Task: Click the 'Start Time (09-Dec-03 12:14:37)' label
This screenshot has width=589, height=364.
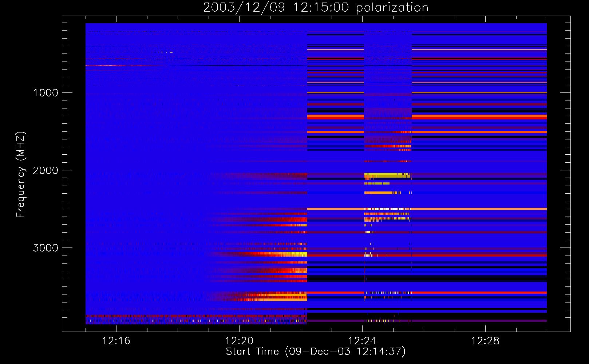Action: pos(316,352)
